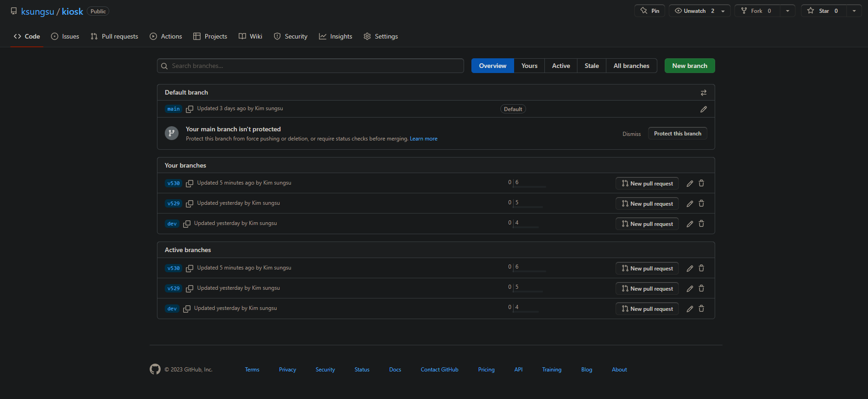Open footer Contact GitHub link
This screenshot has height=399, width=868.
click(440, 370)
